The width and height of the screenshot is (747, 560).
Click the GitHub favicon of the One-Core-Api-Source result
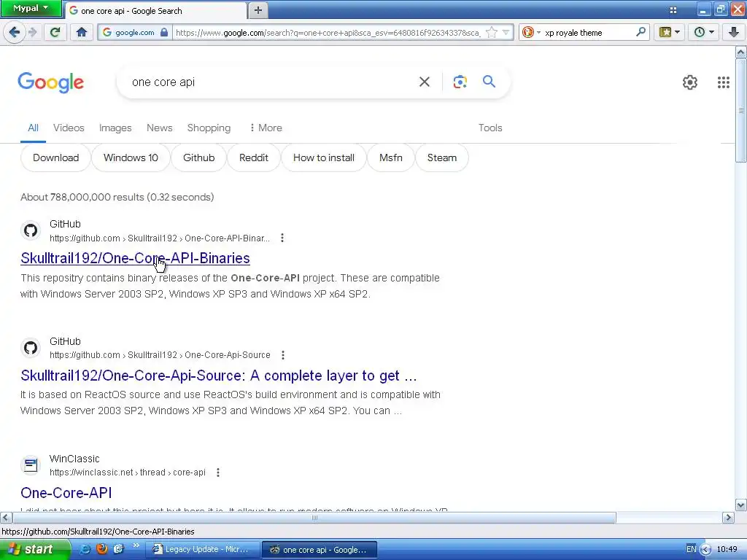(31, 348)
